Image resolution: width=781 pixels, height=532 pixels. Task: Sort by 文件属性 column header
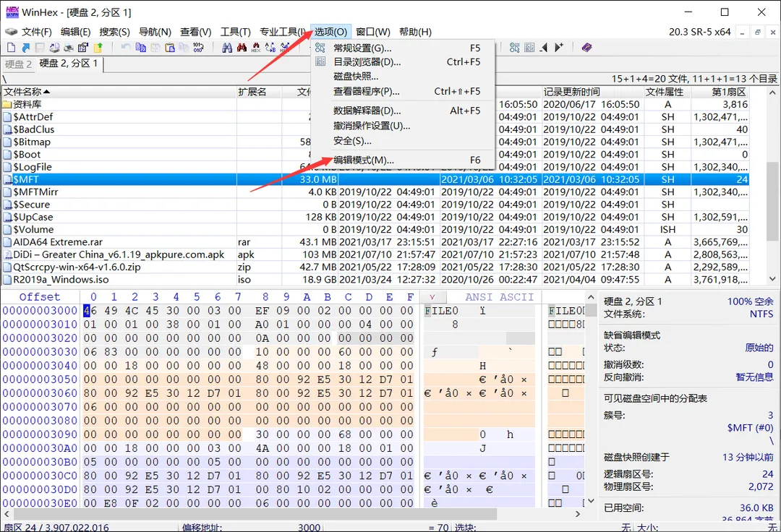pos(667,92)
